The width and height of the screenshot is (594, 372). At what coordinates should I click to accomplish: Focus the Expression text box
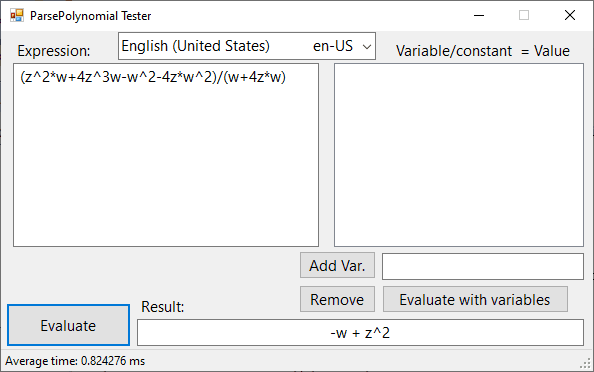(x=166, y=155)
